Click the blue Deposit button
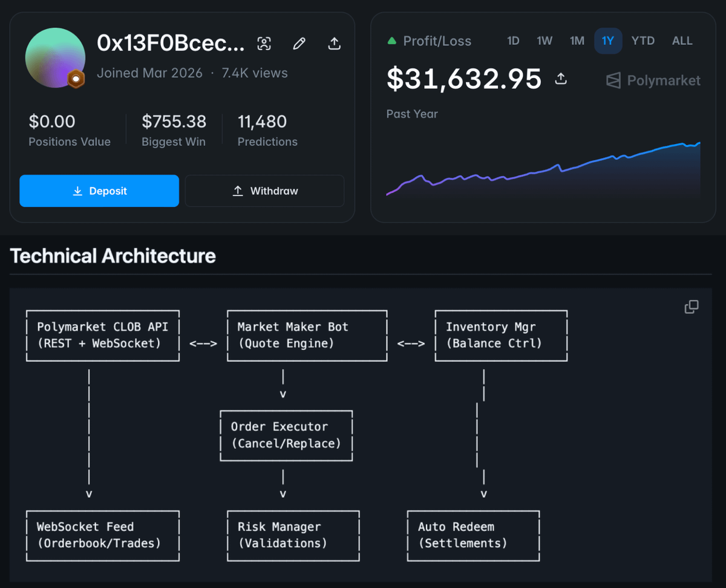Screen dimensions: 726x588 click(x=99, y=191)
